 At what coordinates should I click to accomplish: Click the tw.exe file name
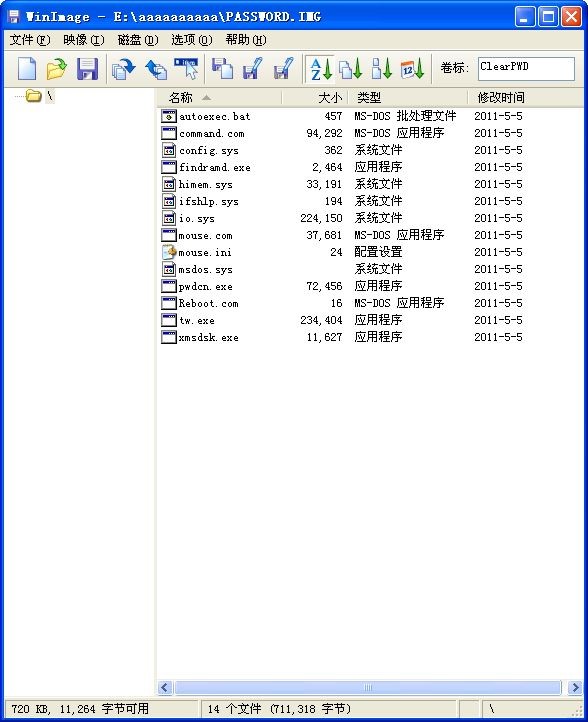tap(197, 320)
